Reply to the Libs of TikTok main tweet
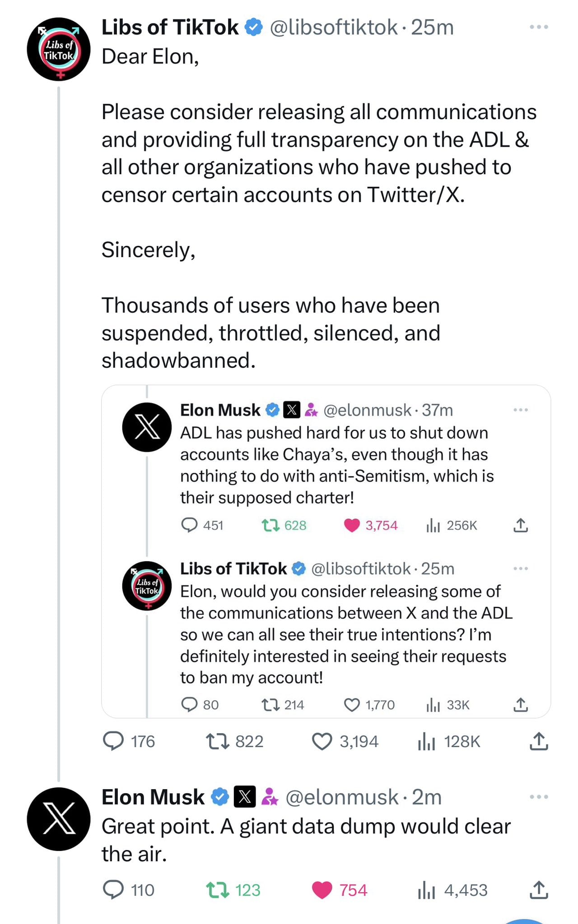This screenshot has width=578, height=924. [113, 741]
